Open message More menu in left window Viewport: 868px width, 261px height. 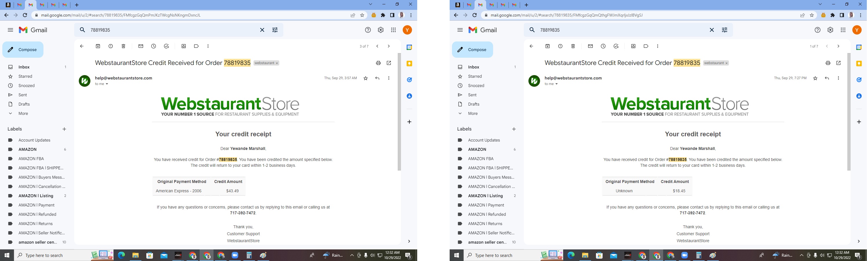(389, 78)
